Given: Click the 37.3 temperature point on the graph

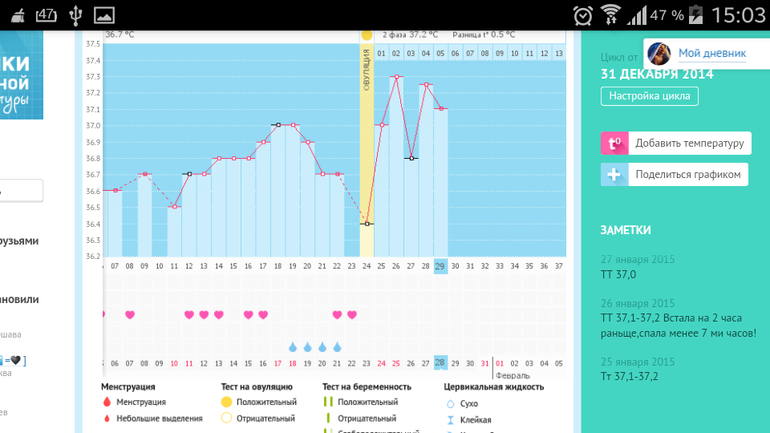Looking at the screenshot, I should pos(397,77).
